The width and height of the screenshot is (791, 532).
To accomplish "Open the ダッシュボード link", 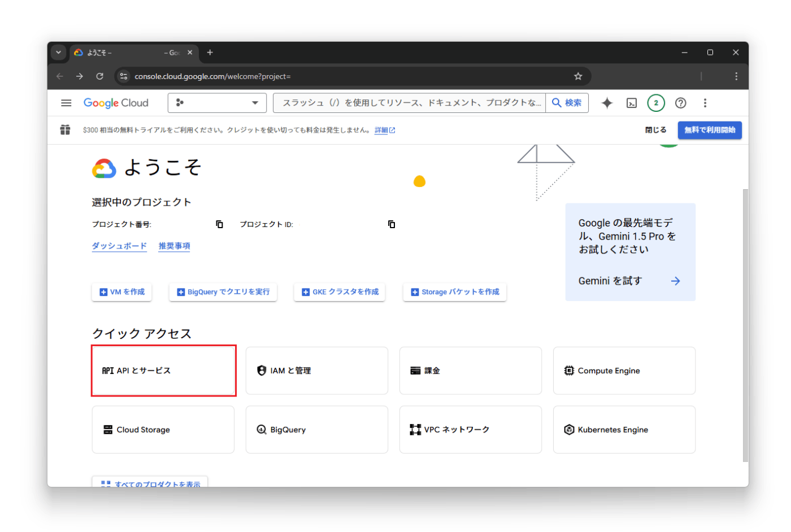I will pyautogui.click(x=119, y=246).
